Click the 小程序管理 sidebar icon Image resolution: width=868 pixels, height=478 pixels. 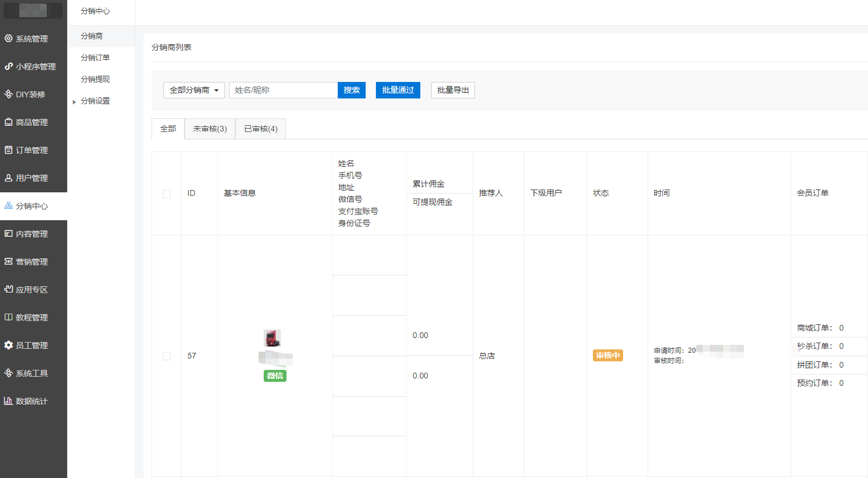point(9,67)
